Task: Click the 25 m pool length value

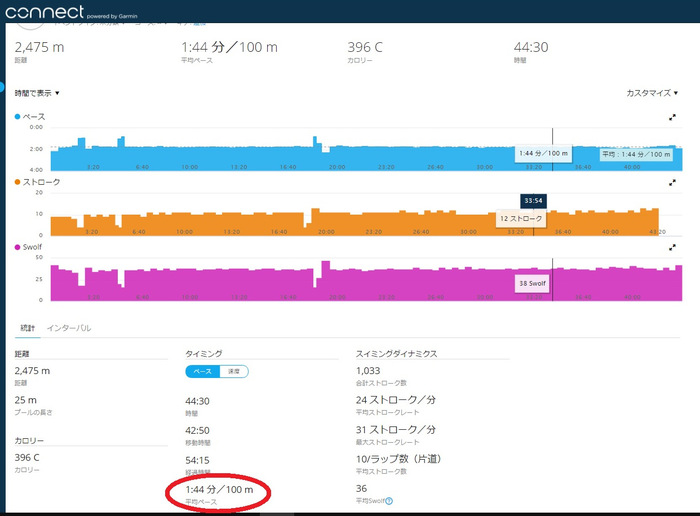Action: point(25,400)
